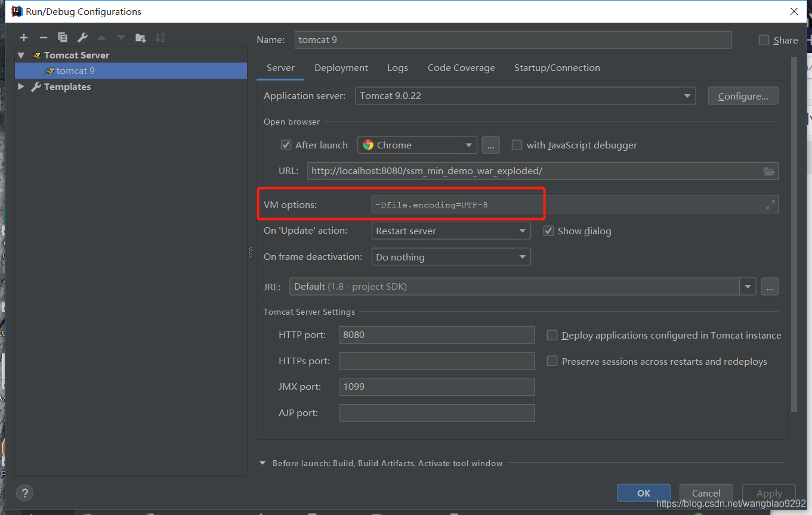Open the JRE dropdown arrow
The width and height of the screenshot is (812, 515).
coord(748,286)
